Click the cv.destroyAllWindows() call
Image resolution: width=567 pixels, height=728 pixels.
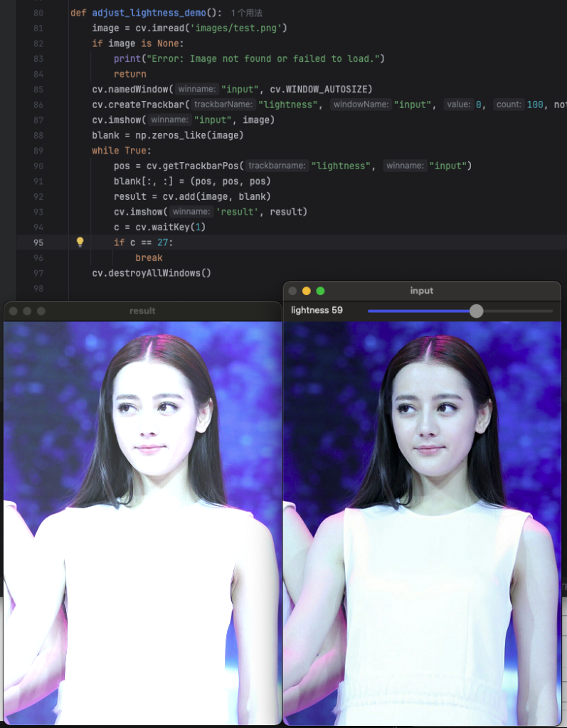click(x=152, y=273)
